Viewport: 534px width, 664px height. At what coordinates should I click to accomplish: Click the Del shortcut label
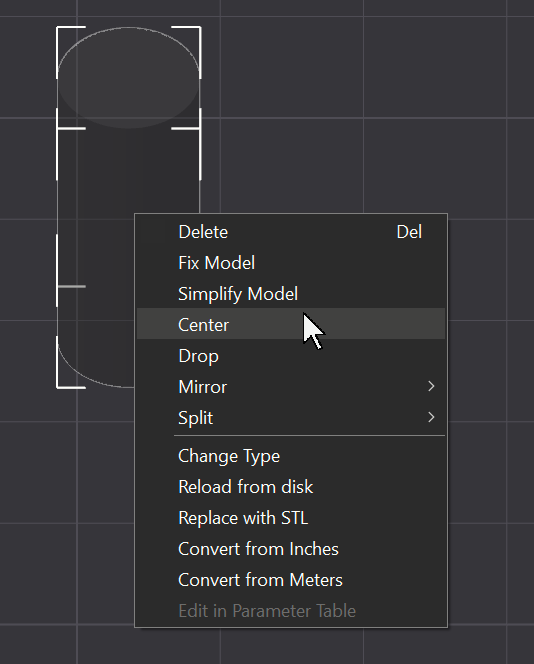coord(409,232)
